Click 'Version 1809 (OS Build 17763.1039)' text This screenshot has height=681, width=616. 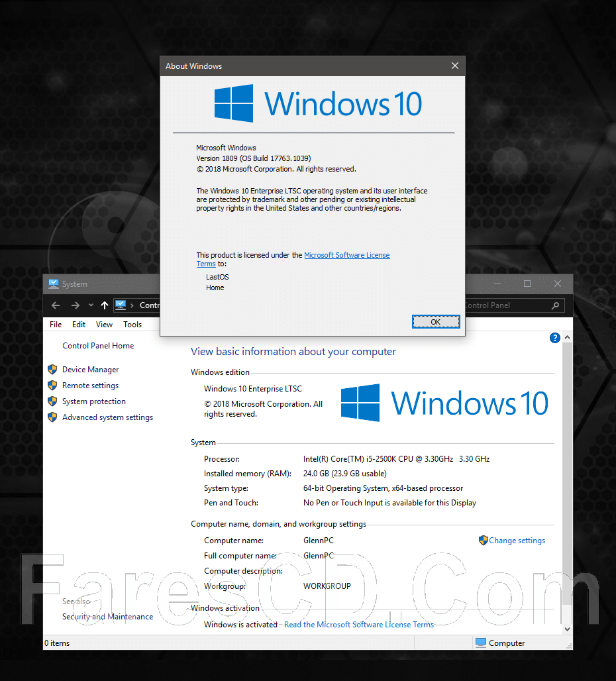click(x=254, y=158)
